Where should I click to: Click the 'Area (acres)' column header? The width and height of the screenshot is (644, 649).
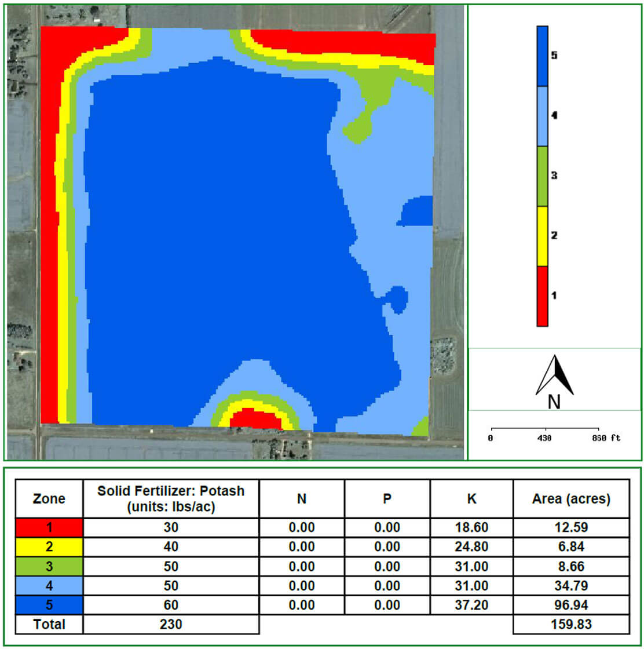pos(571,498)
